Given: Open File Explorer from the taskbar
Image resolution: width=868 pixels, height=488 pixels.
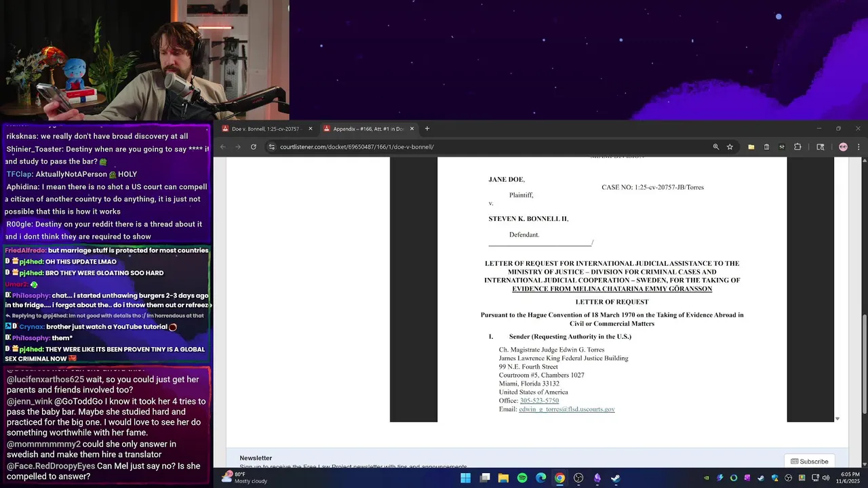Looking at the screenshot, I should coord(503,478).
